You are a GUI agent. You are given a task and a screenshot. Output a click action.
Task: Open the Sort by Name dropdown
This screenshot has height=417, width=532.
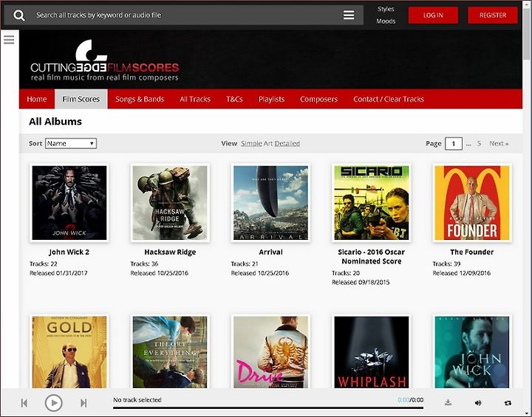coord(71,143)
